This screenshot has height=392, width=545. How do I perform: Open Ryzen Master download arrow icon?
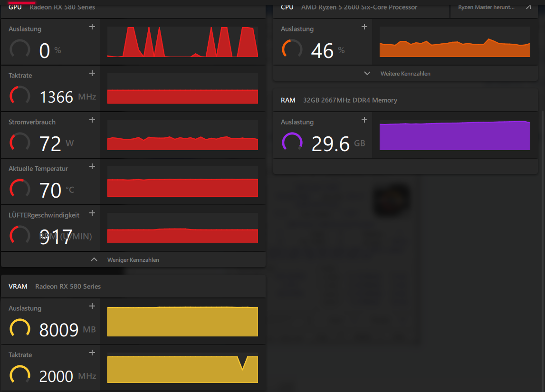528,7
